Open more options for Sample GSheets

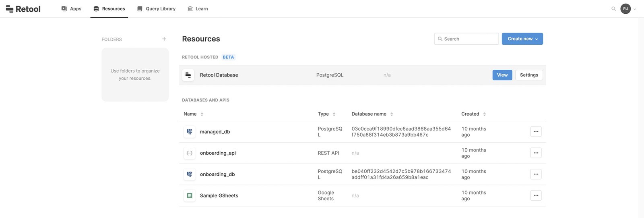tap(536, 196)
